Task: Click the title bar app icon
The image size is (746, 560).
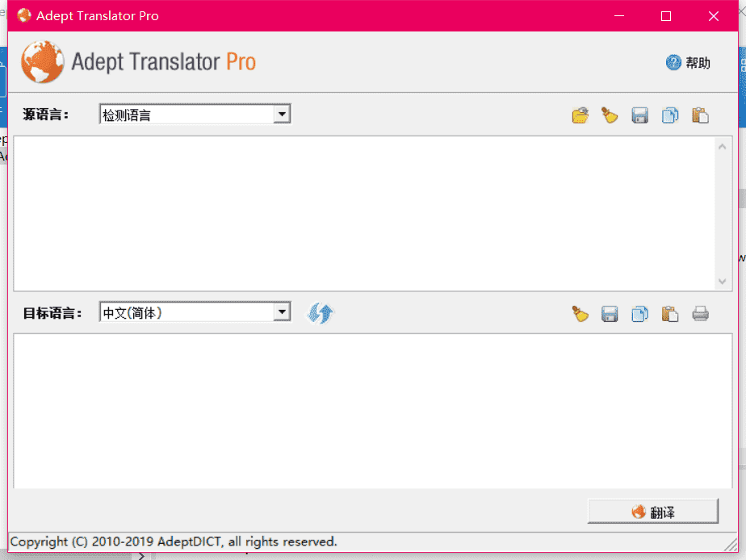Action: click(x=23, y=15)
